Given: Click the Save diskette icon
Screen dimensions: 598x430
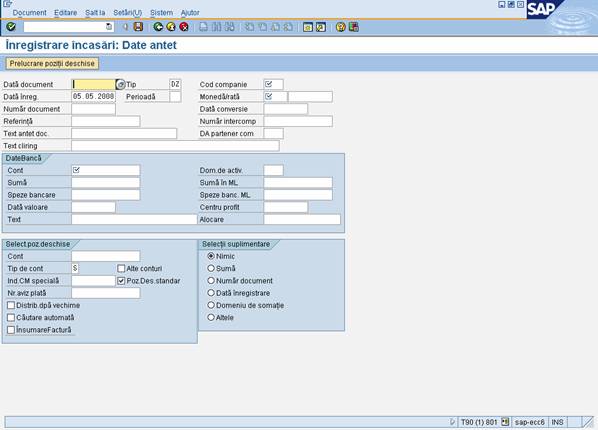Looking at the screenshot, I should click(x=138, y=27).
